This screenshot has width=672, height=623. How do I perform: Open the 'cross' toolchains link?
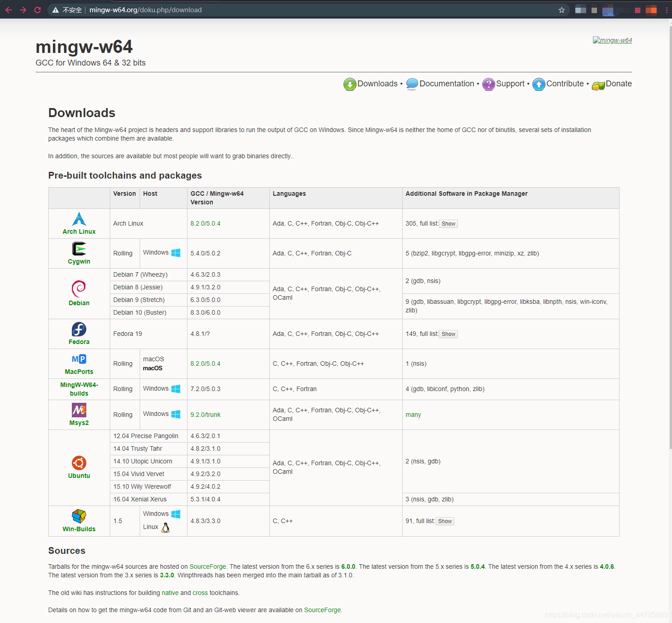click(200, 593)
